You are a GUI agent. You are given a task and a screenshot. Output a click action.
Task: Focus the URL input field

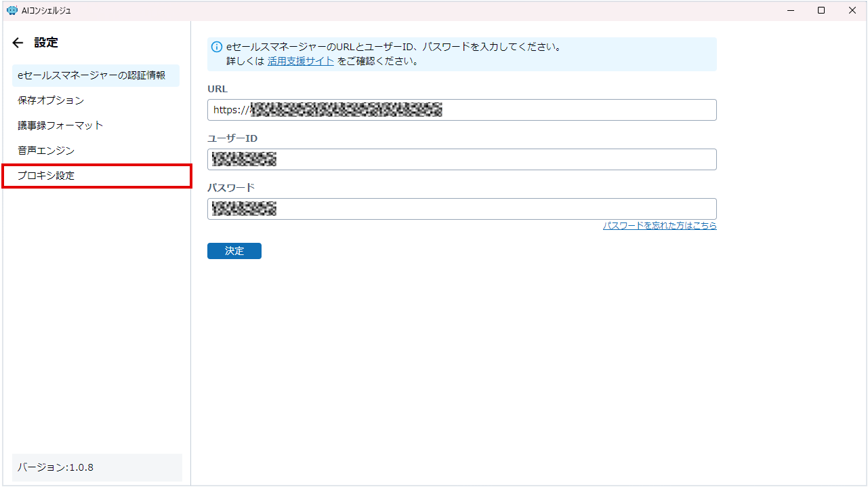tap(576, 110)
